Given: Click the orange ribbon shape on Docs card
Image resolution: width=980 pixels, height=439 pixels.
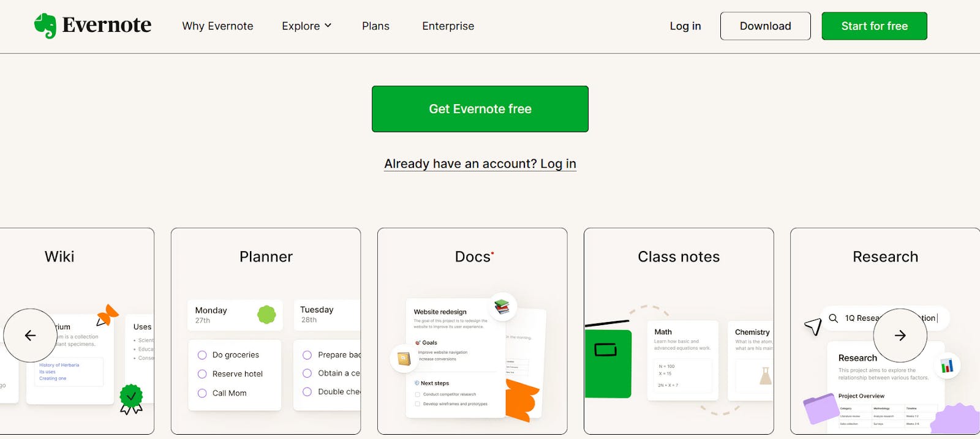Looking at the screenshot, I should tap(522, 400).
